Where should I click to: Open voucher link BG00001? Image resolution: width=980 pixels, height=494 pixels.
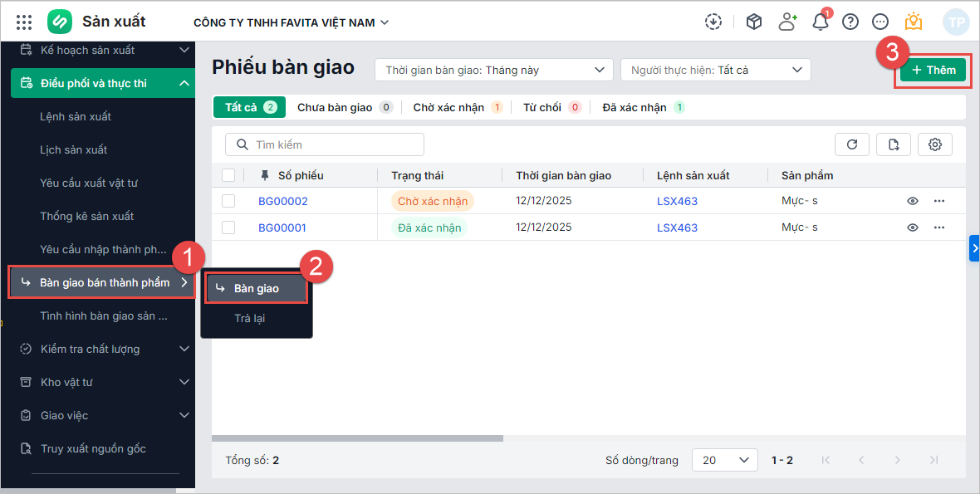click(x=282, y=227)
